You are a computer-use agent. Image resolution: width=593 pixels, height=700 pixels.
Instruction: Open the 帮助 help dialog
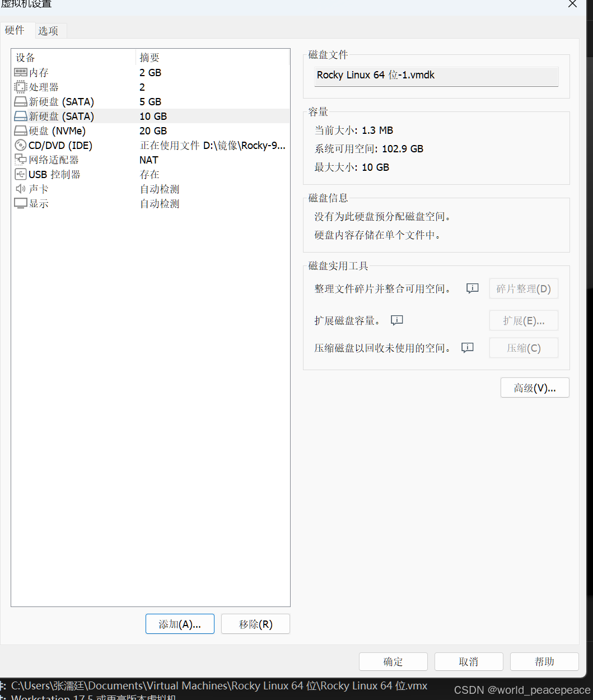pos(544,661)
